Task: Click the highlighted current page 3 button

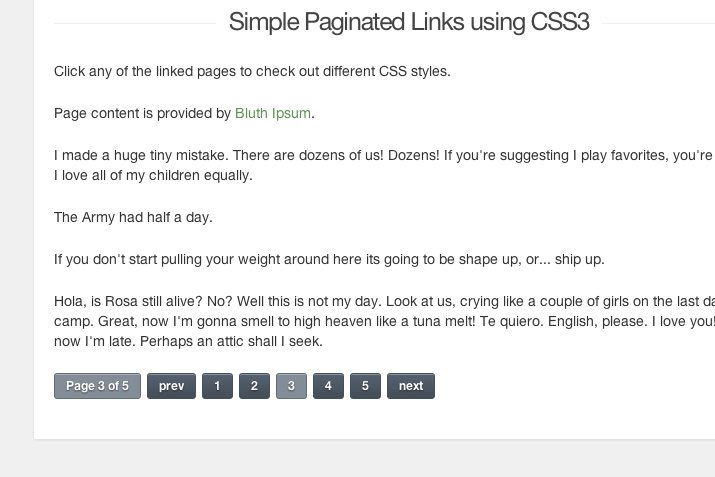Action: click(x=291, y=386)
